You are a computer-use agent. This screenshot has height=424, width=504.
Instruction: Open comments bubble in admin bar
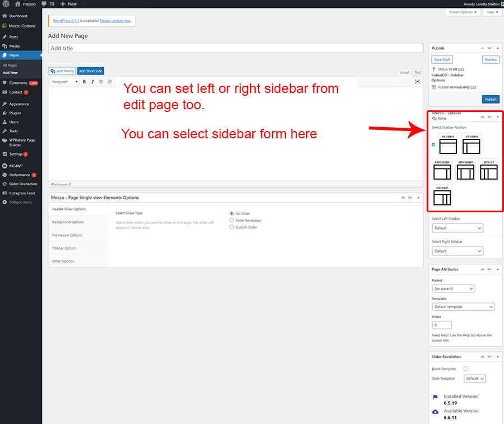tap(48, 4)
